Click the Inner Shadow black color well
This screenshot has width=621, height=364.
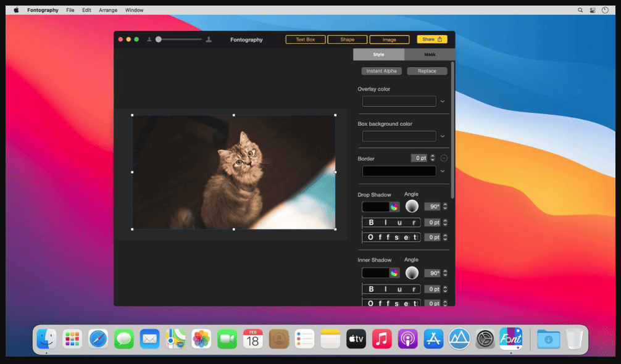point(375,273)
